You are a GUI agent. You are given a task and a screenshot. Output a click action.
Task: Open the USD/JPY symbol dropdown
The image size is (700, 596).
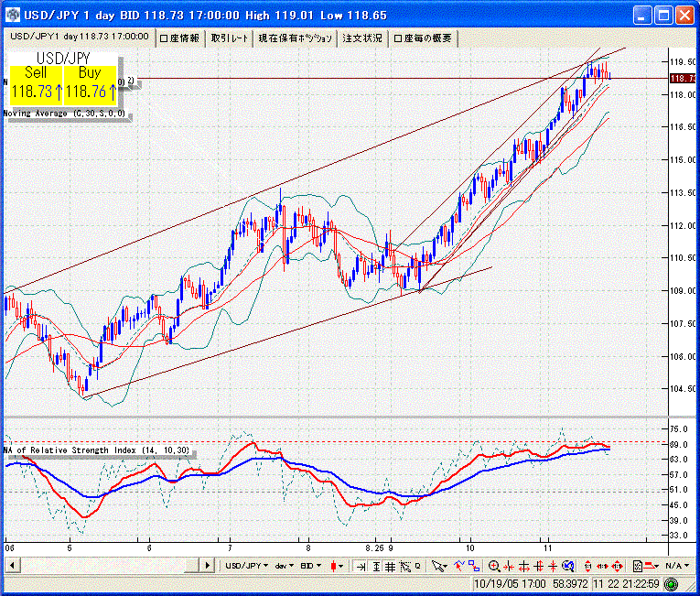[246, 566]
